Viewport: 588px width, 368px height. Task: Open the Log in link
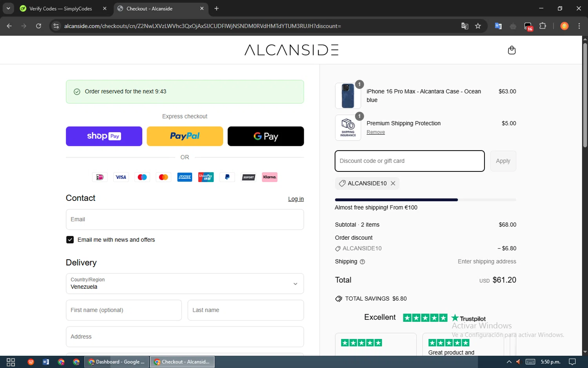point(296,199)
